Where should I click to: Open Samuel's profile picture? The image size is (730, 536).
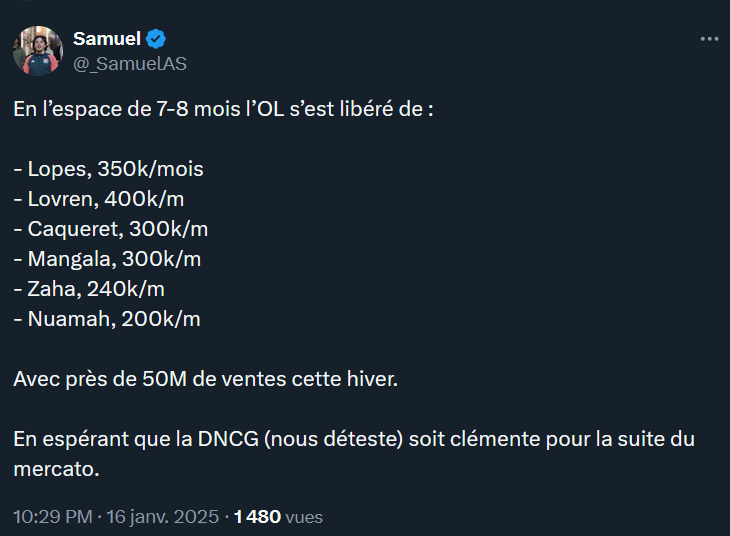pos(38,51)
